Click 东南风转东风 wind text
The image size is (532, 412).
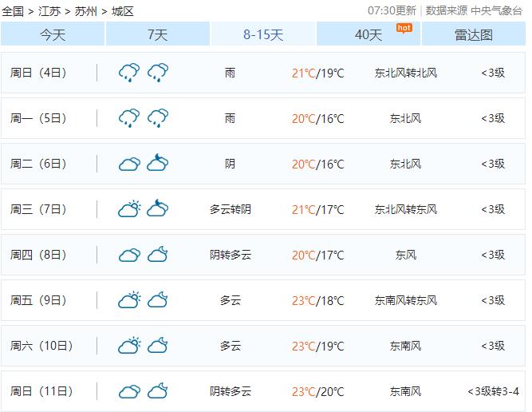406,300
